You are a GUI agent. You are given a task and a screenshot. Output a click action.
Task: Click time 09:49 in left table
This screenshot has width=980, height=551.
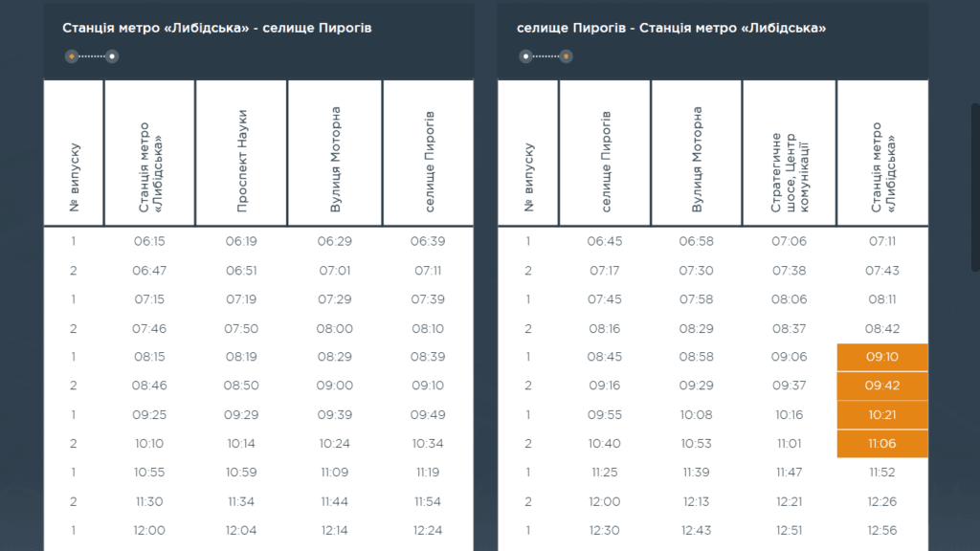point(428,415)
